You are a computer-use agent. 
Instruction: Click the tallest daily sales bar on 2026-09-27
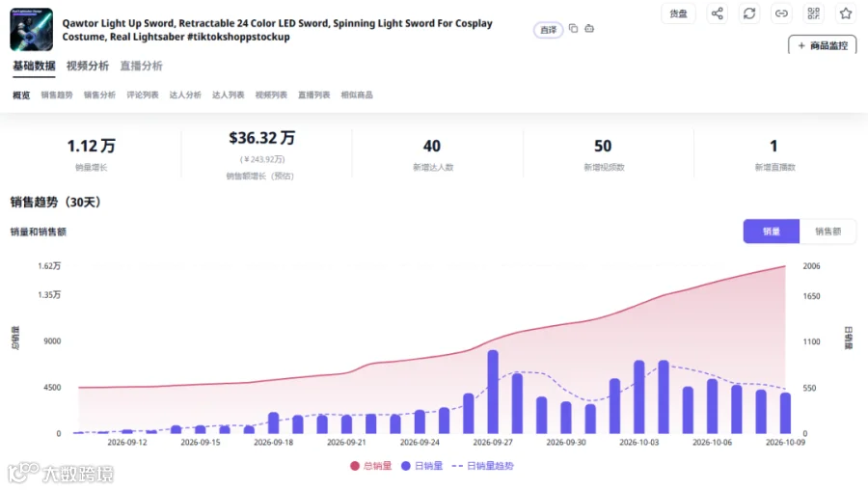point(493,392)
